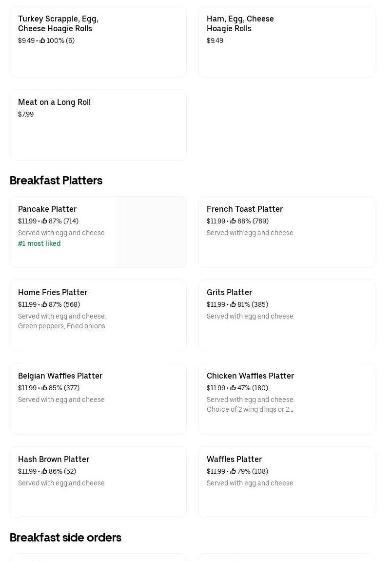
Task: Click thumbs-up icon on Belgian Waffles Platter
Action: pyautogui.click(x=44, y=388)
